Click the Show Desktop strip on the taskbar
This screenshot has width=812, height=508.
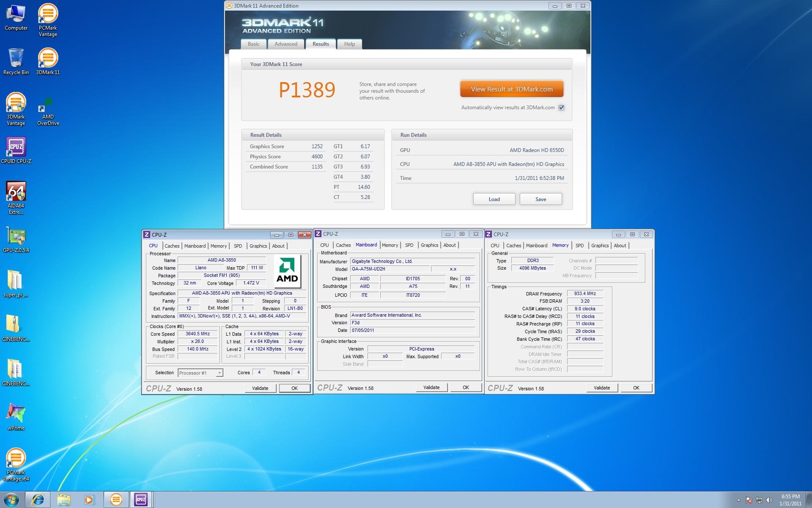tap(809, 500)
